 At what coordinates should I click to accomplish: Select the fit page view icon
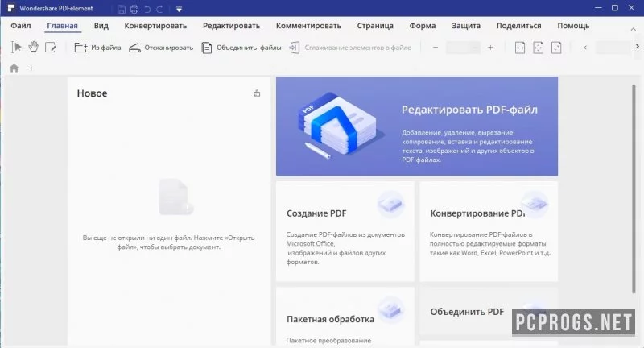tap(538, 48)
